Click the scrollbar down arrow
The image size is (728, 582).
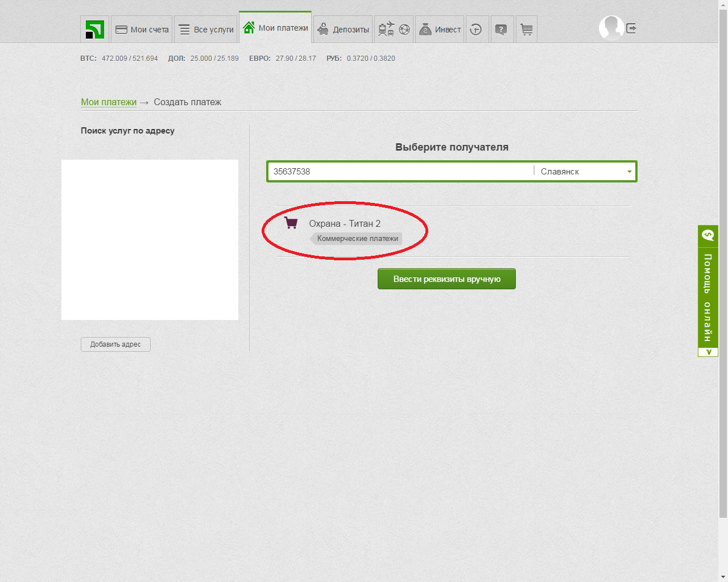[723, 577]
